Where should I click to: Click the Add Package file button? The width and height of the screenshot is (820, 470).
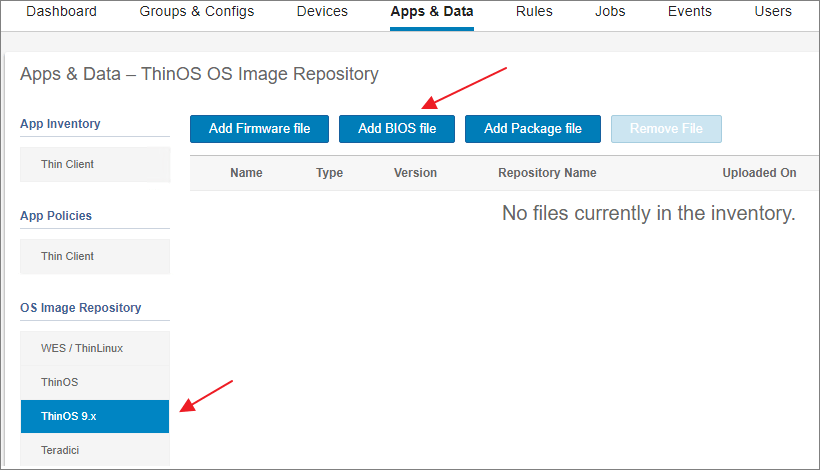(532, 129)
